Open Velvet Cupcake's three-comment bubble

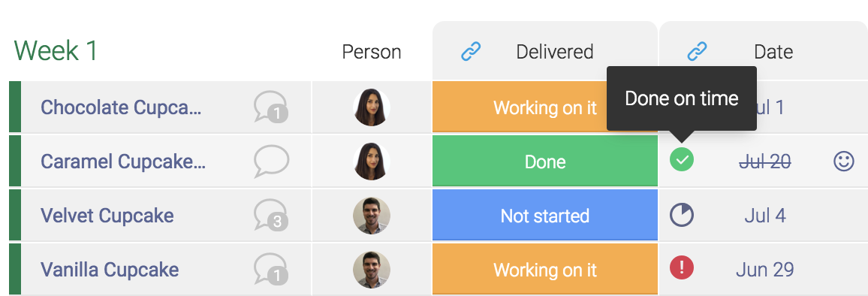tap(271, 215)
